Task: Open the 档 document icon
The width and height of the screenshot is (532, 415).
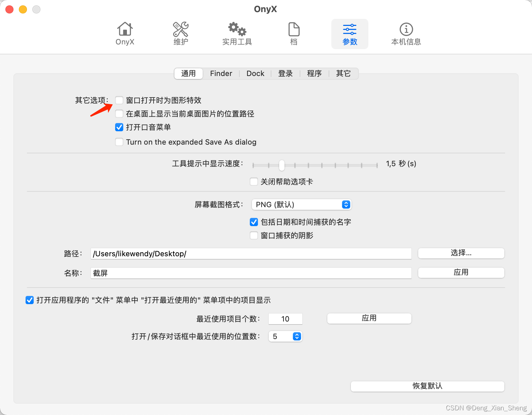Action: [x=294, y=34]
